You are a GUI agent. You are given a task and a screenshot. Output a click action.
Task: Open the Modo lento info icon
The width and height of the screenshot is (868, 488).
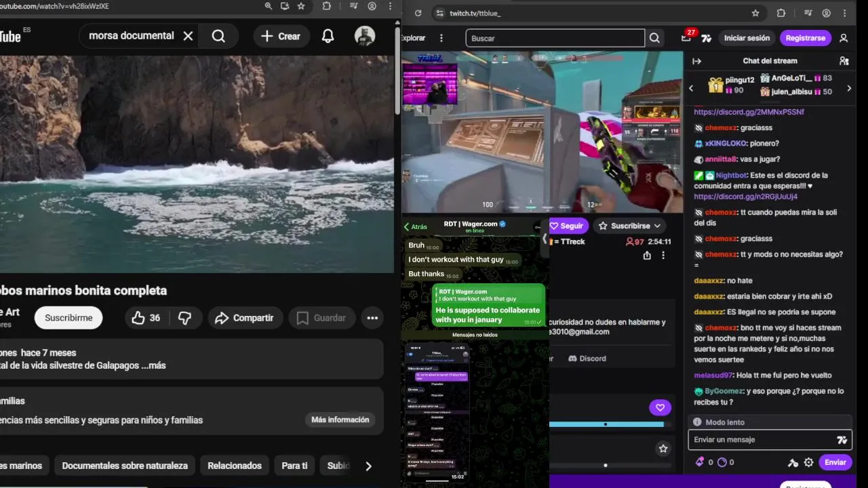pos(697,422)
